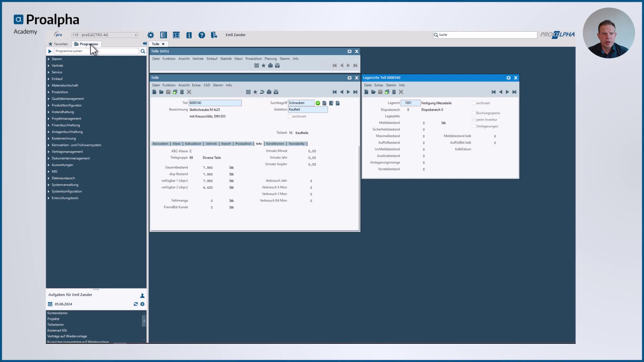The width and height of the screenshot is (644, 362).
Task: Click the help question mark icon
Action: (201, 35)
